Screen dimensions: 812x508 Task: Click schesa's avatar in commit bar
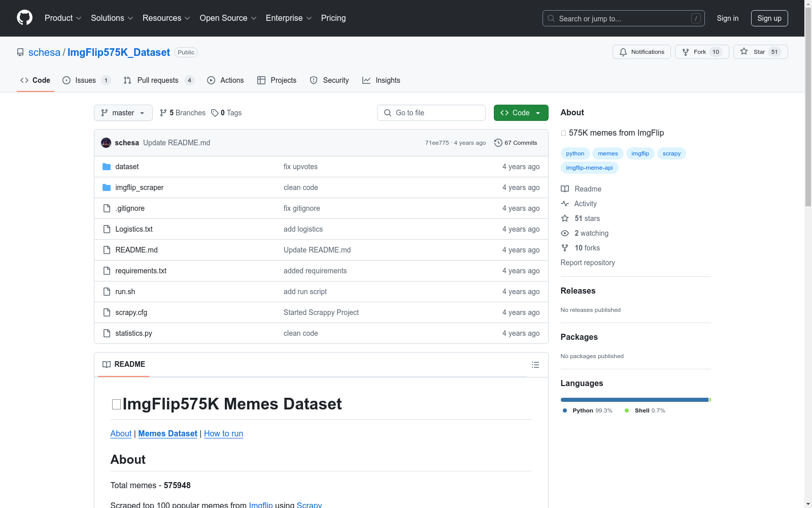pyautogui.click(x=106, y=143)
